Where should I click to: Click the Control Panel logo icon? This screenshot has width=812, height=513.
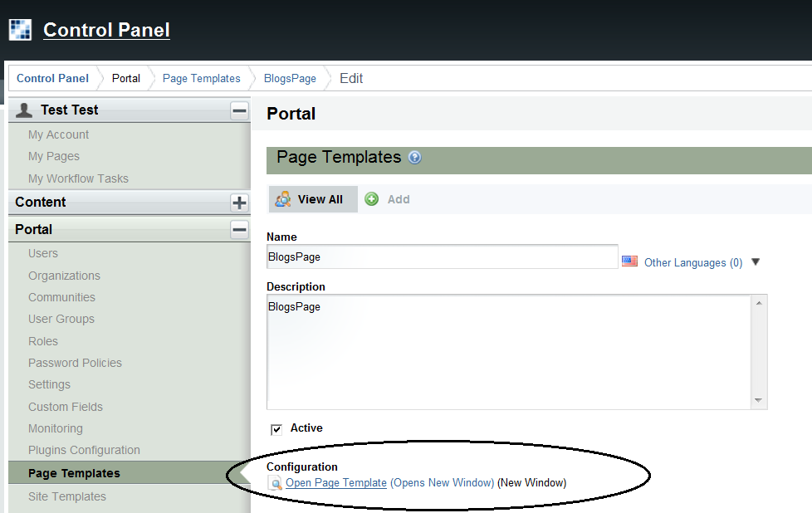click(x=20, y=30)
